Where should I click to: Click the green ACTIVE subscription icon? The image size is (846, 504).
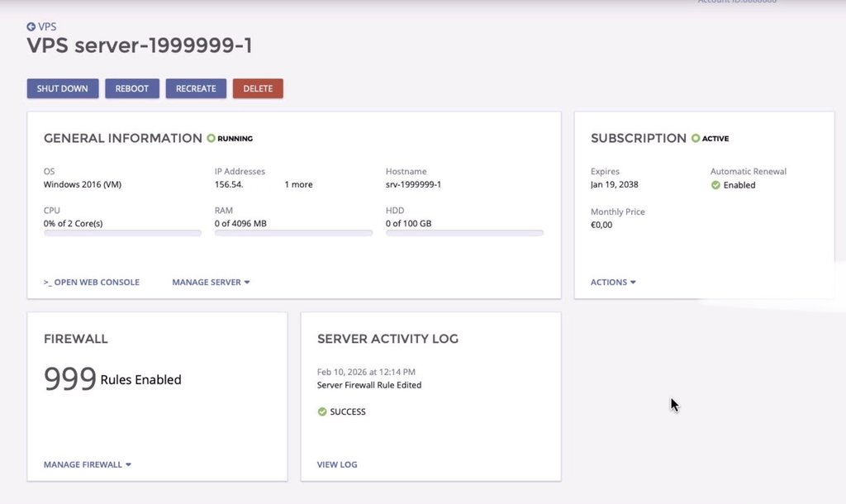pos(696,138)
